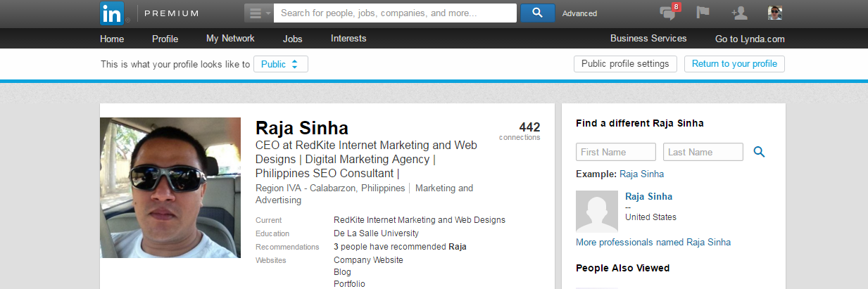
Task: Click the LinkedIn logo icon
Action: point(112,13)
